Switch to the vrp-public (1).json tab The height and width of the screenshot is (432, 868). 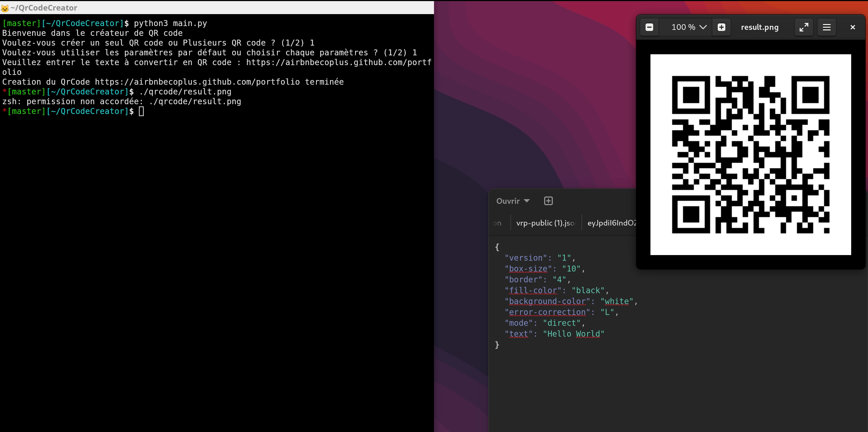point(545,223)
